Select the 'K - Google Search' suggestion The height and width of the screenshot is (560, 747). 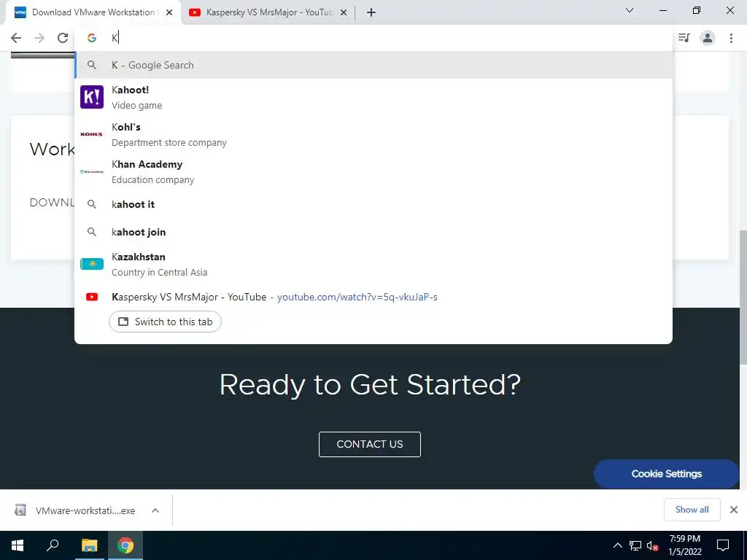point(373,65)
